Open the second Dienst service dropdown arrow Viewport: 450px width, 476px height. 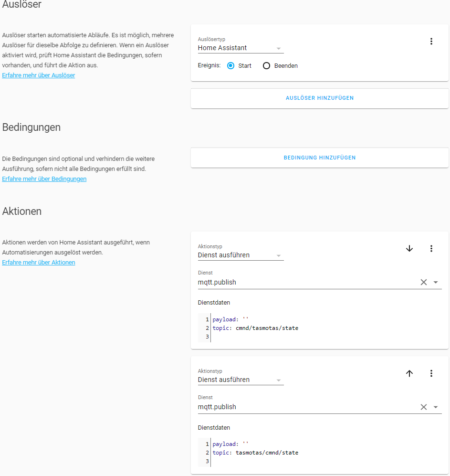[x=436, y=407]
